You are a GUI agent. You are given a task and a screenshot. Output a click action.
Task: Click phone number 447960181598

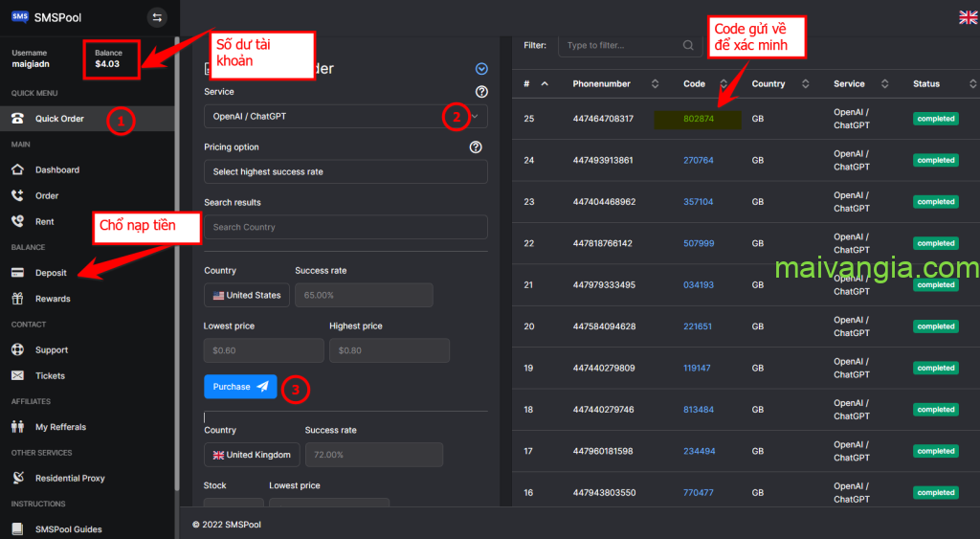pos(603,451)
